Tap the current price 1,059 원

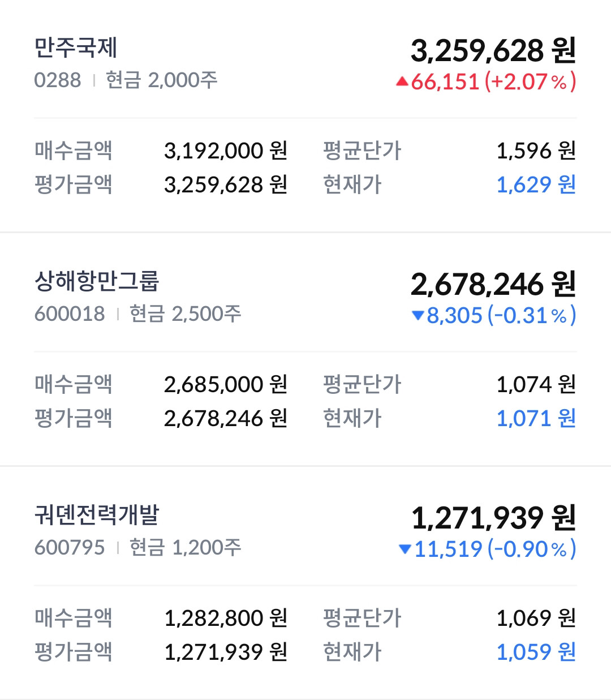click(x=536, y=652)
